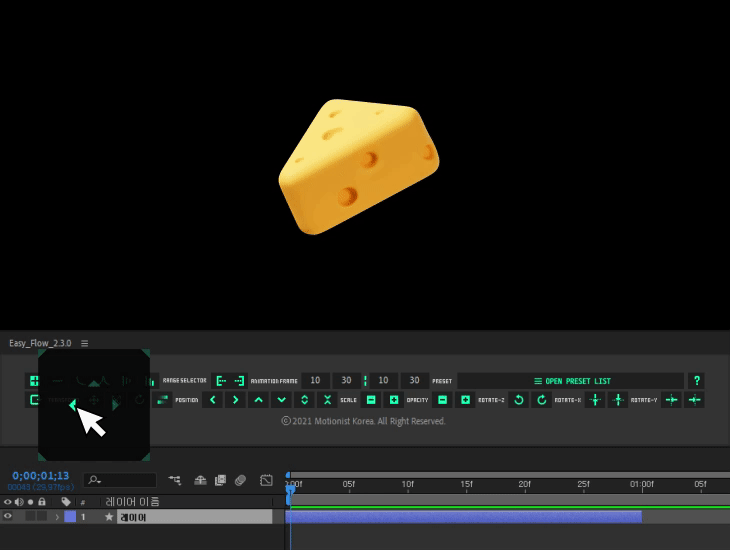The height and width of the screenshot is (550, 730).
Task: Click the current timecode 0;00;01;13
Action: (41, 475)
